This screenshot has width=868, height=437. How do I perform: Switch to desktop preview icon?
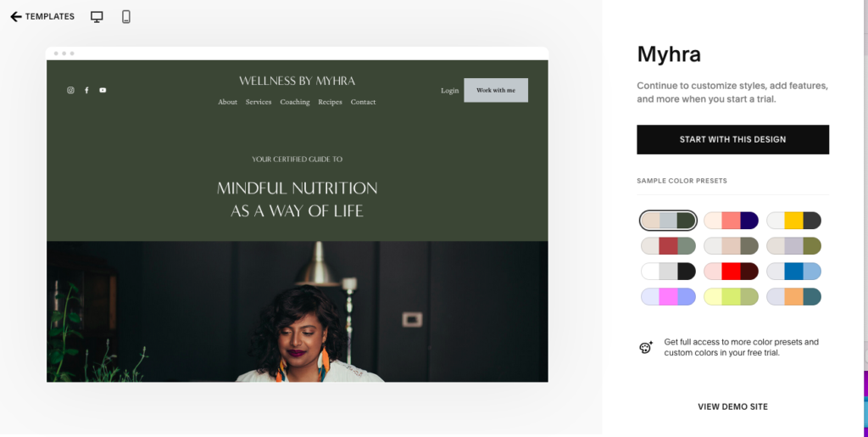(x=97, y=17)
